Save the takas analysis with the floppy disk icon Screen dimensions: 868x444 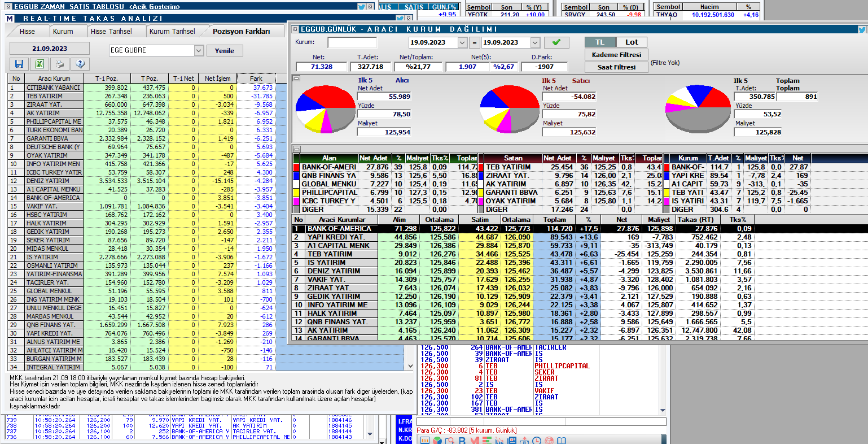coord(19,64)
